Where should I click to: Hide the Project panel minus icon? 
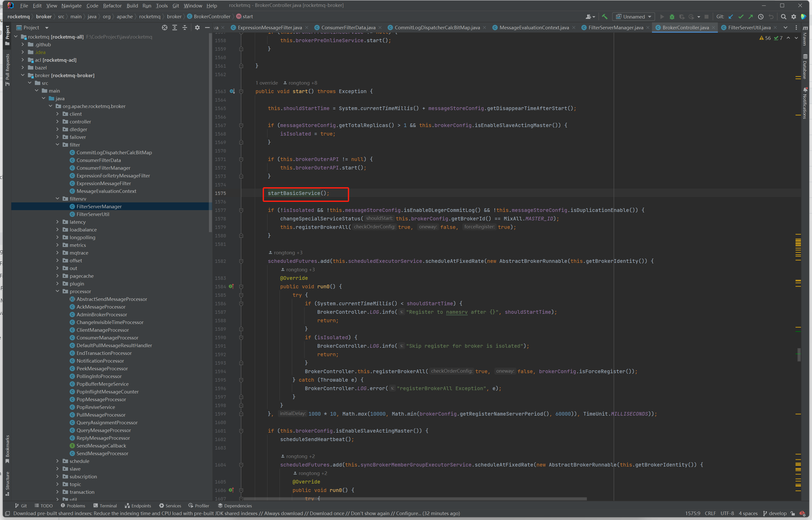[207, 28]
